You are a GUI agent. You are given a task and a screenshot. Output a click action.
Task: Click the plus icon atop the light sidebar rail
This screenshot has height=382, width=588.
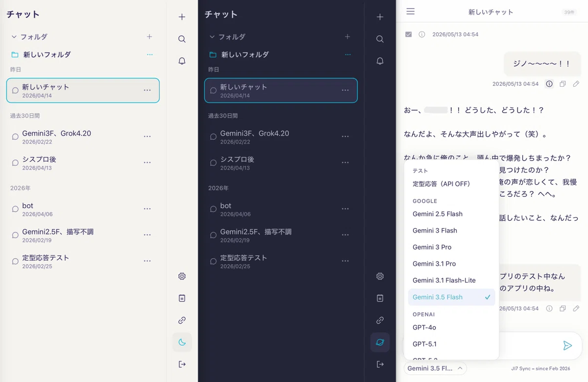(182, 17)
